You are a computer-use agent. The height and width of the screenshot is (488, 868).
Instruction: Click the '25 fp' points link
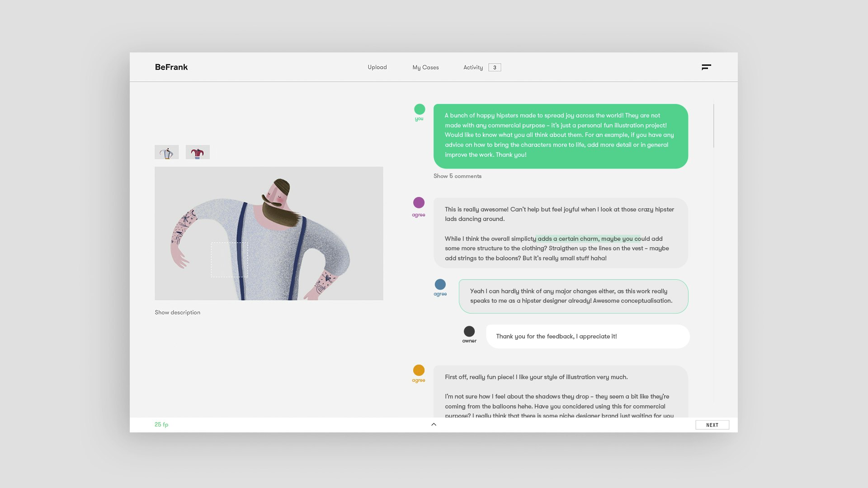161,425
